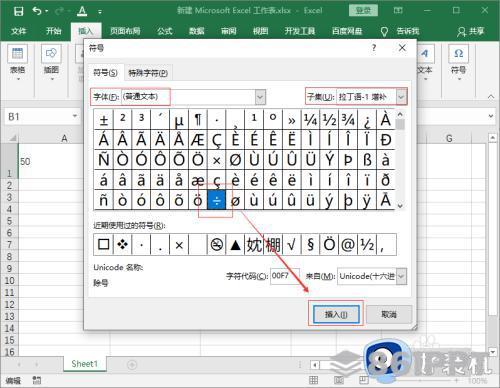Click symbol grid scrollbar down arrow
The width and height of the screenshot is (500, 388).
400,206
